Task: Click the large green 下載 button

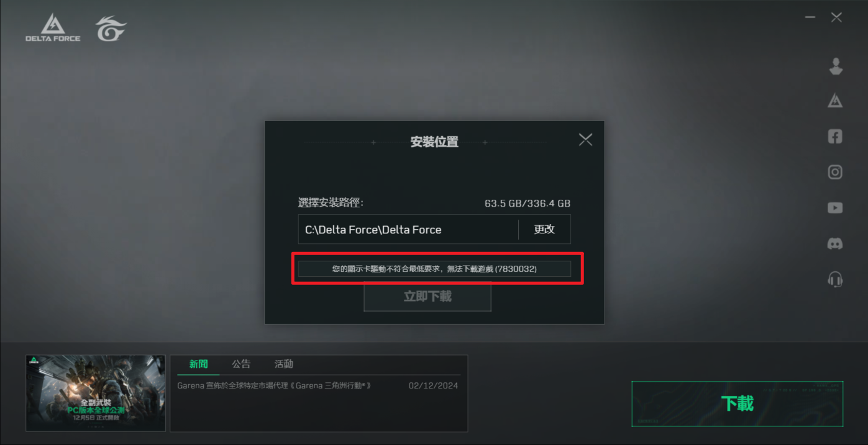Action: pyautogui.click(x=738, y=403)
